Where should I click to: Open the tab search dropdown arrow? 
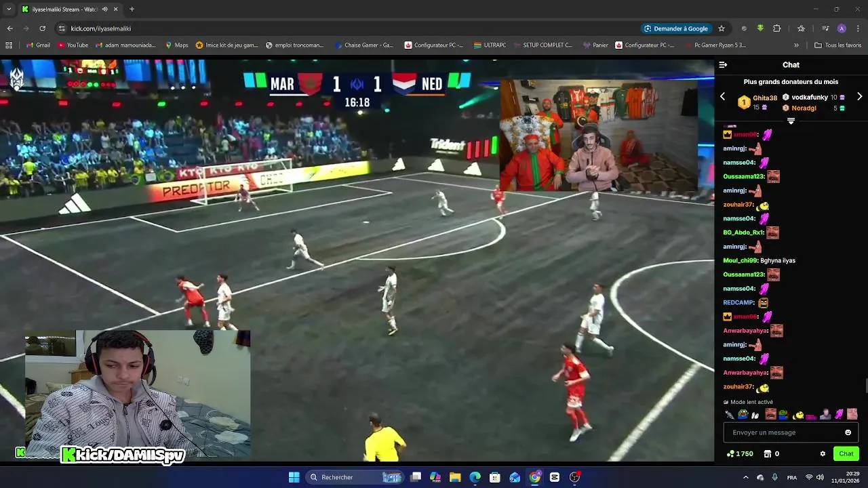9,9
